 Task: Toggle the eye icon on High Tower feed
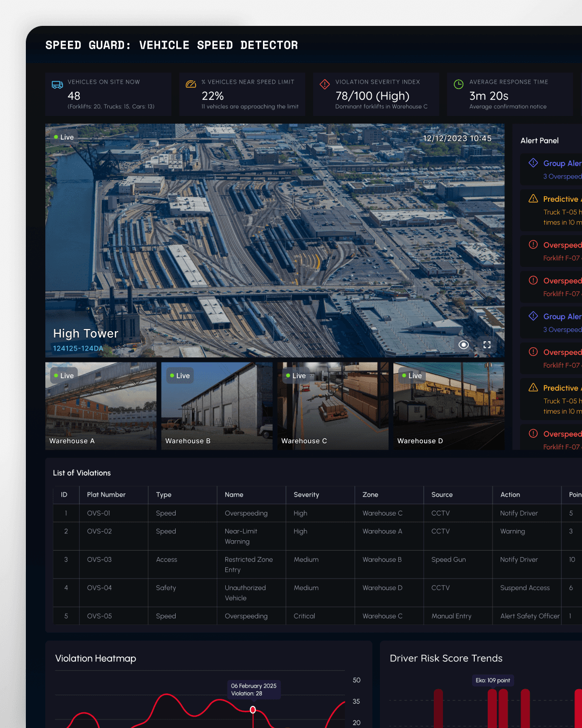463,345
